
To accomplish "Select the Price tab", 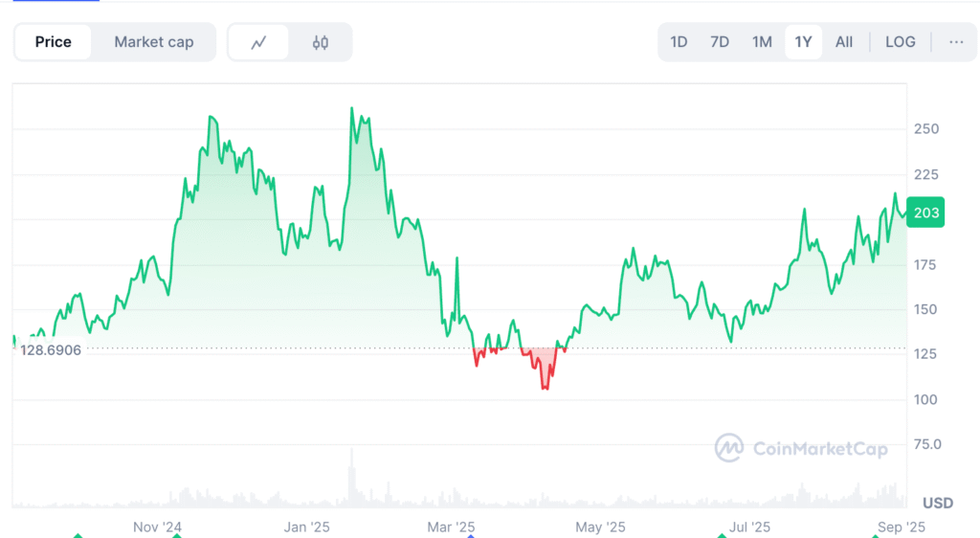I will 54,42.
